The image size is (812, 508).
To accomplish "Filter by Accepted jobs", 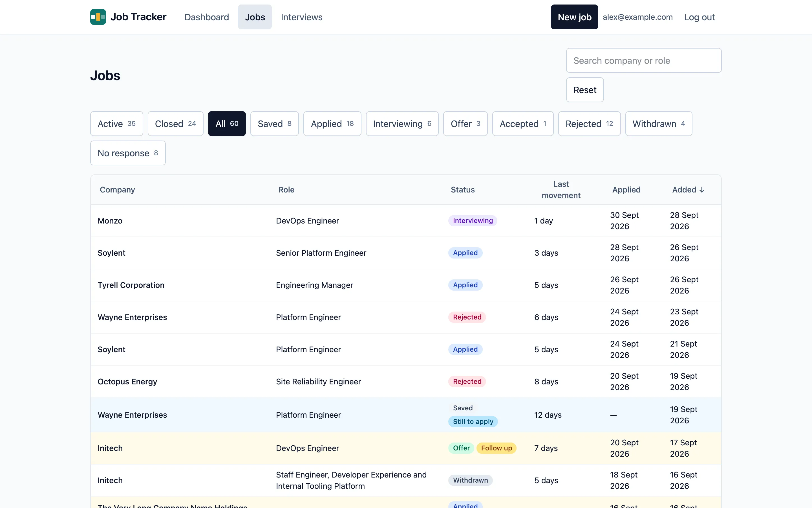I will pos(523,124).
